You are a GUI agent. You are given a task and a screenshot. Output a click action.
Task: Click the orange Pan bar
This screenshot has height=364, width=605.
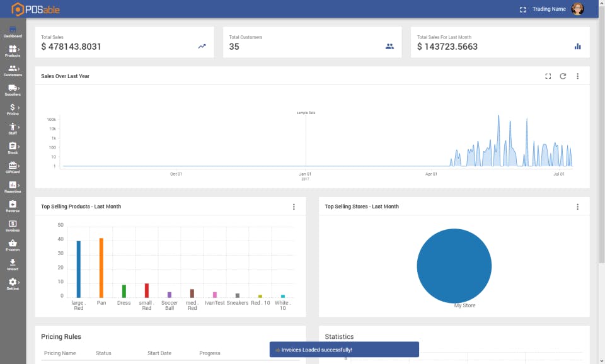[101, 268]
